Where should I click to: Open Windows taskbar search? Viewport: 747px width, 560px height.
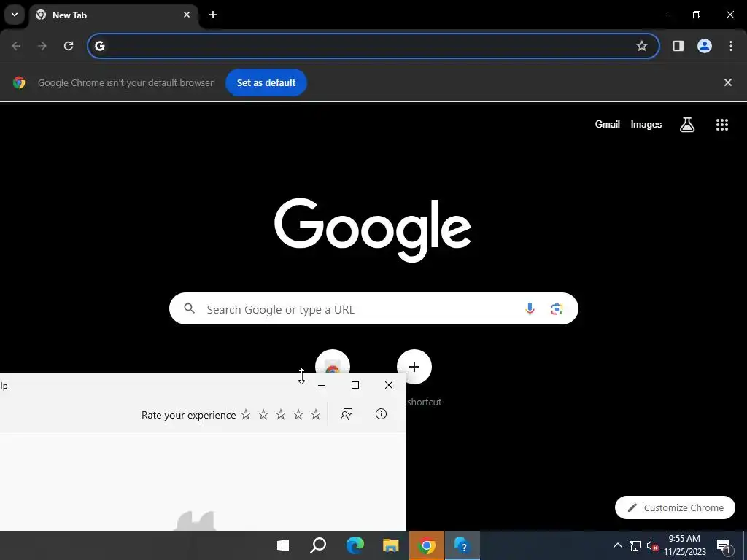click(x=318, y=545)
